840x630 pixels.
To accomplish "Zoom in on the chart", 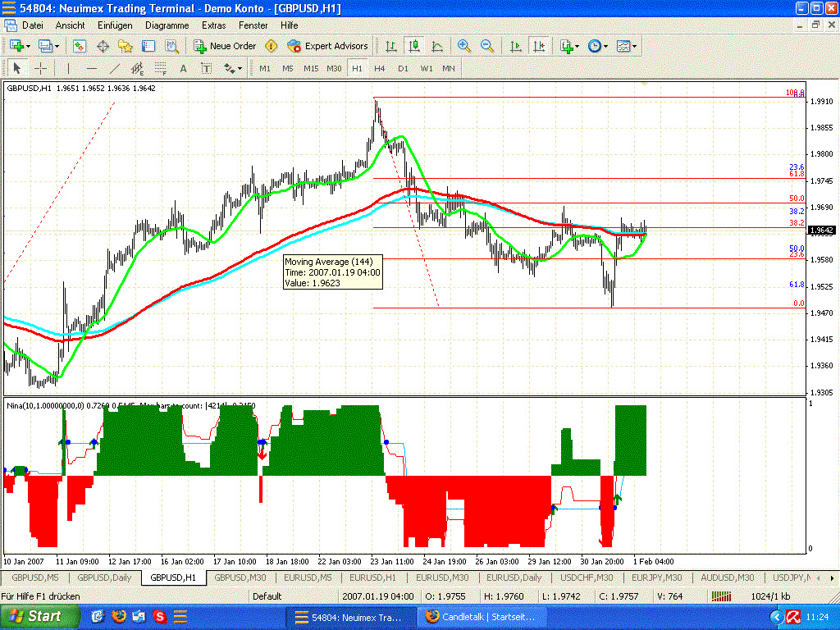I will click(464, 46).
